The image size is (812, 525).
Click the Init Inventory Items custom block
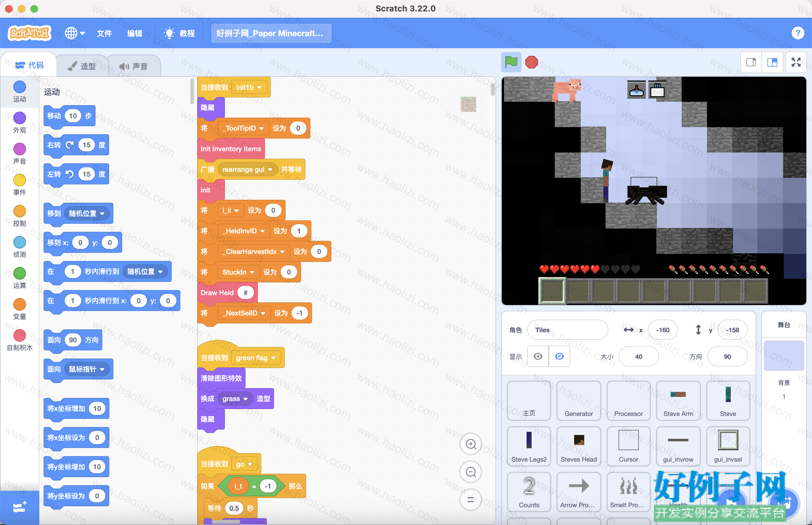click(x=231, y=149)
